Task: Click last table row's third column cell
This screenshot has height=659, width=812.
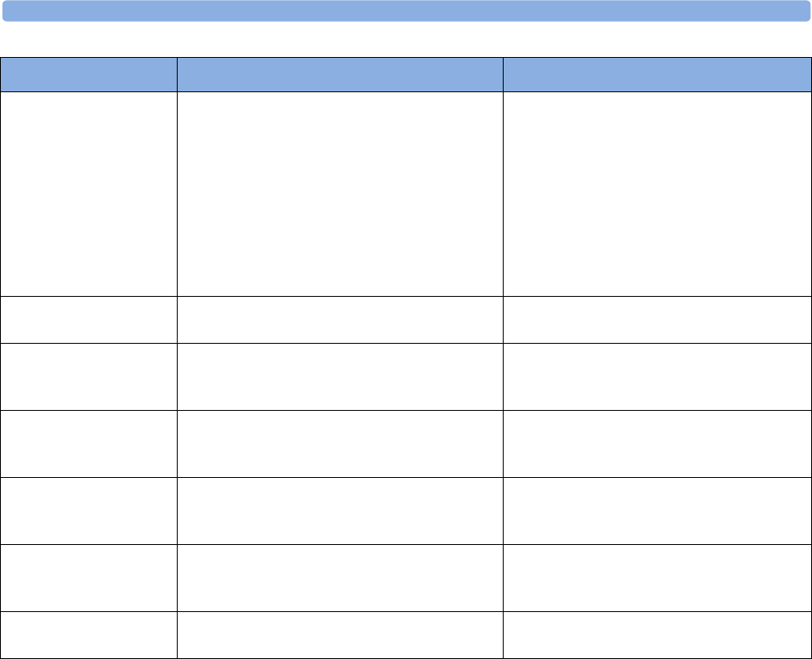Action: 657,635
